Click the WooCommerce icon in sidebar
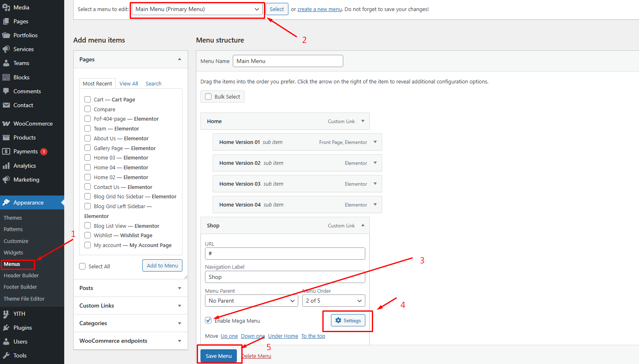The height and width of the screenshot is (364, 639). pos(6,124)
